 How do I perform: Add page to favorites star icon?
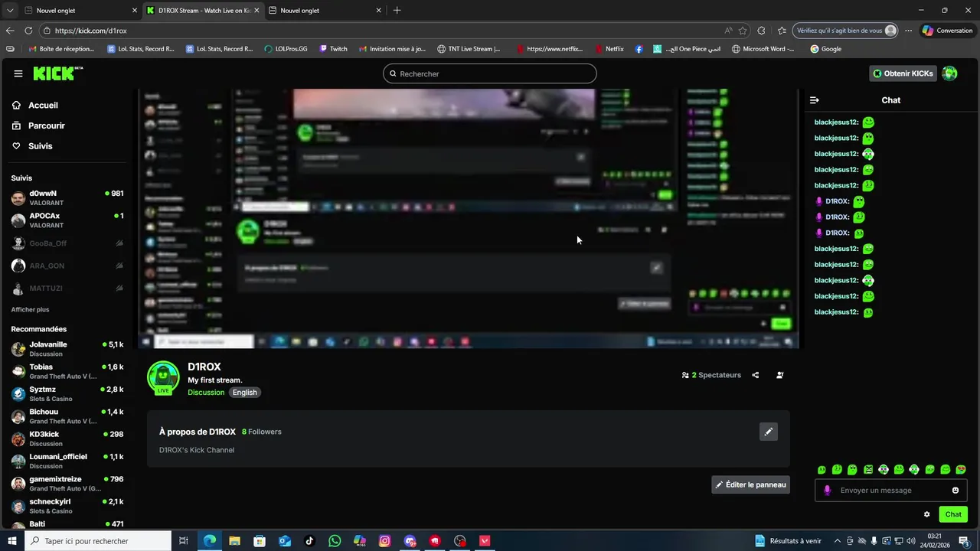click(x=743, y=31)
